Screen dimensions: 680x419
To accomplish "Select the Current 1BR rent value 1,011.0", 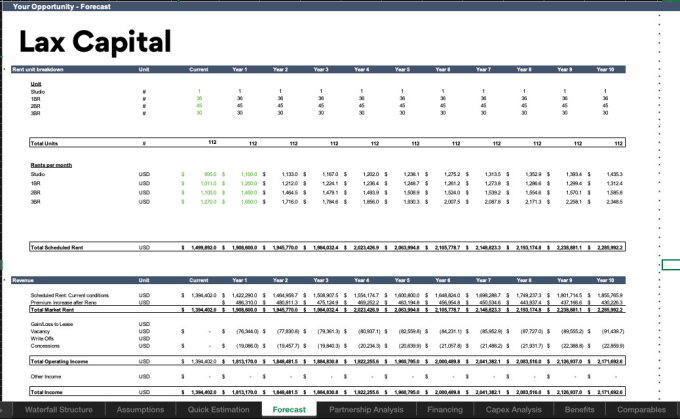I will click(208, 183).
